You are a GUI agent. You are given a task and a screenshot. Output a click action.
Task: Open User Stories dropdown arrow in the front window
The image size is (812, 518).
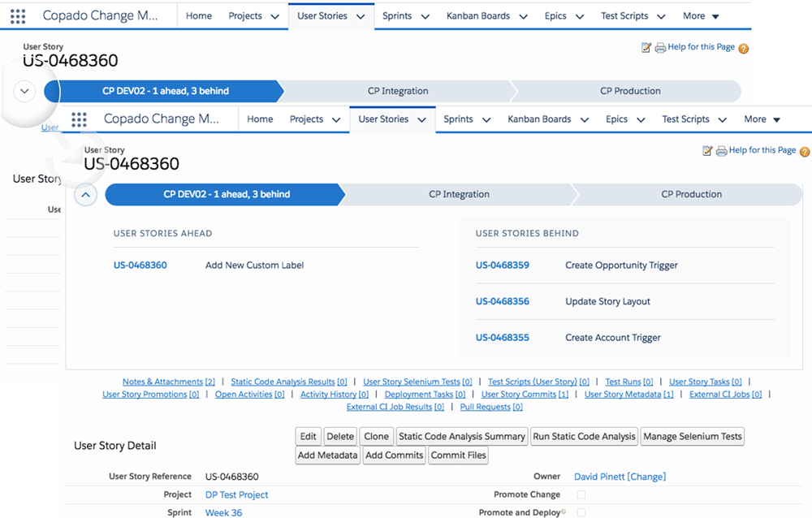click(422, 119)
